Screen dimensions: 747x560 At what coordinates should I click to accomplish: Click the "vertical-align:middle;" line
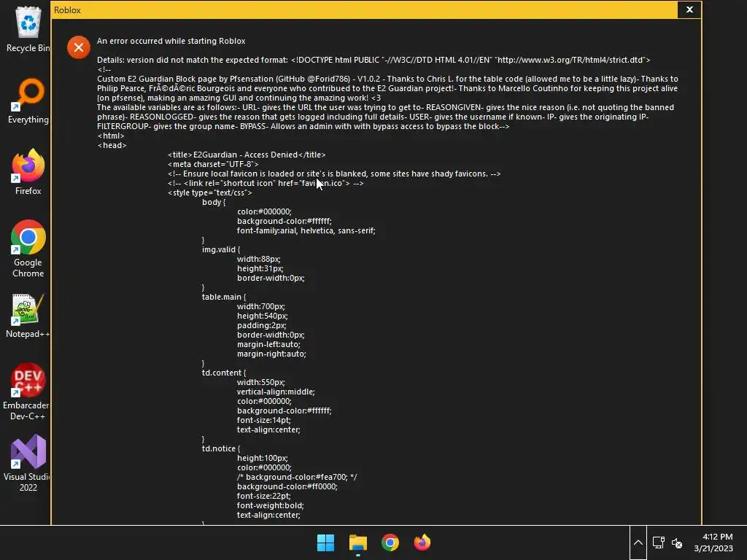pyautogui.click(x=276, y=392)
